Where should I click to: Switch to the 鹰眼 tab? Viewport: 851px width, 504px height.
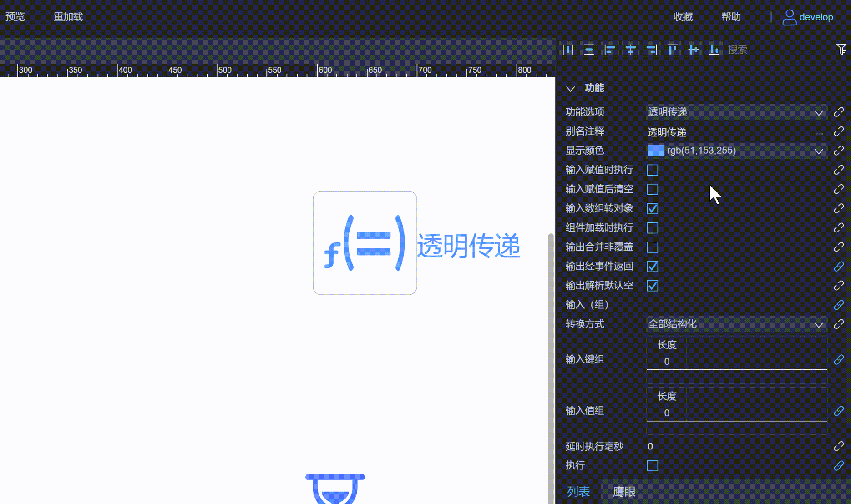(x=623, y=492)
